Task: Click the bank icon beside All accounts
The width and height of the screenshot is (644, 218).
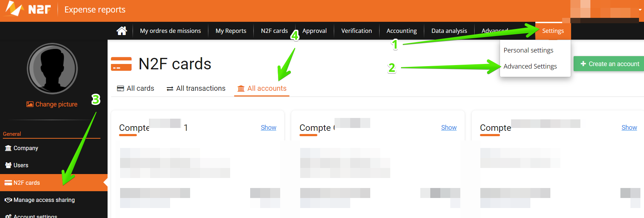Action: (241, 89)
